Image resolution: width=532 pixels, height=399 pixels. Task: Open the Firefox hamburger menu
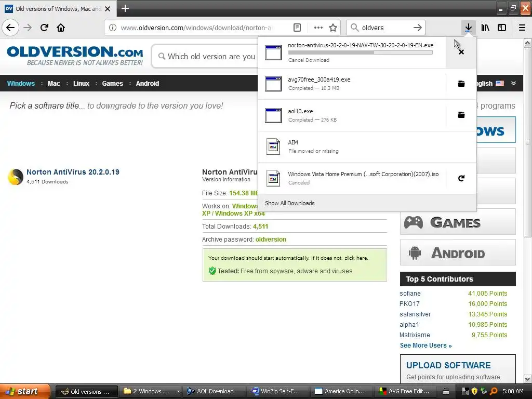[x=522, y=28]
